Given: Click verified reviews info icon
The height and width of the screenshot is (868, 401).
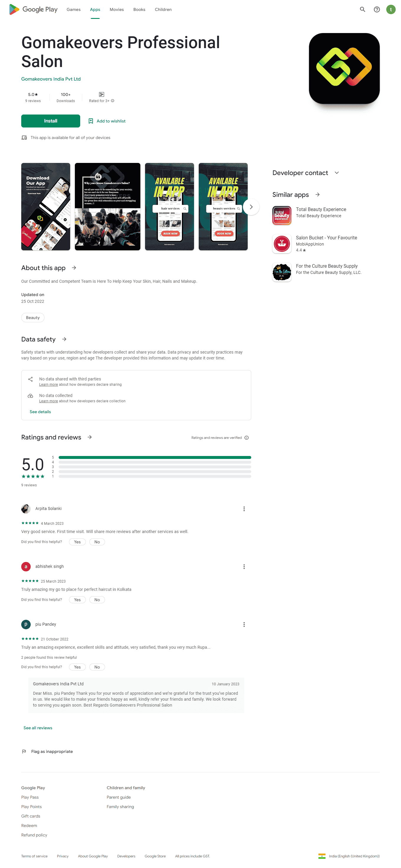Looking at the screenshot, I should (246, 438).
